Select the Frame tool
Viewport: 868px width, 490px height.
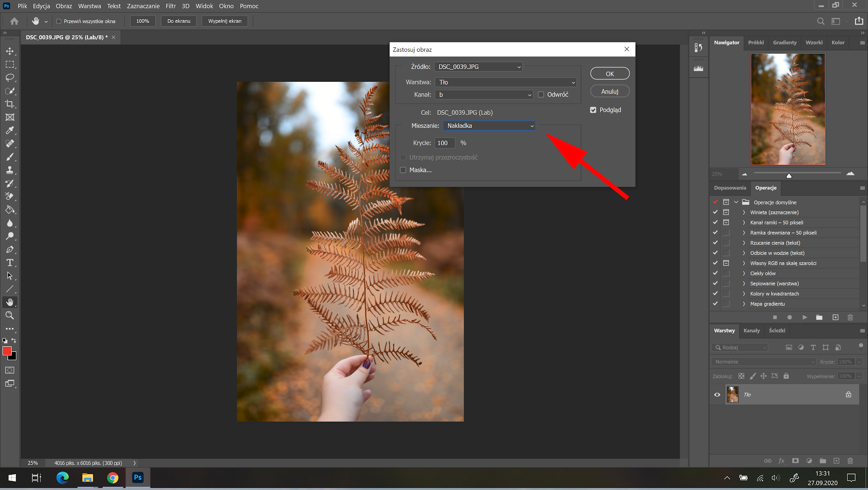[x=10, y=117]
